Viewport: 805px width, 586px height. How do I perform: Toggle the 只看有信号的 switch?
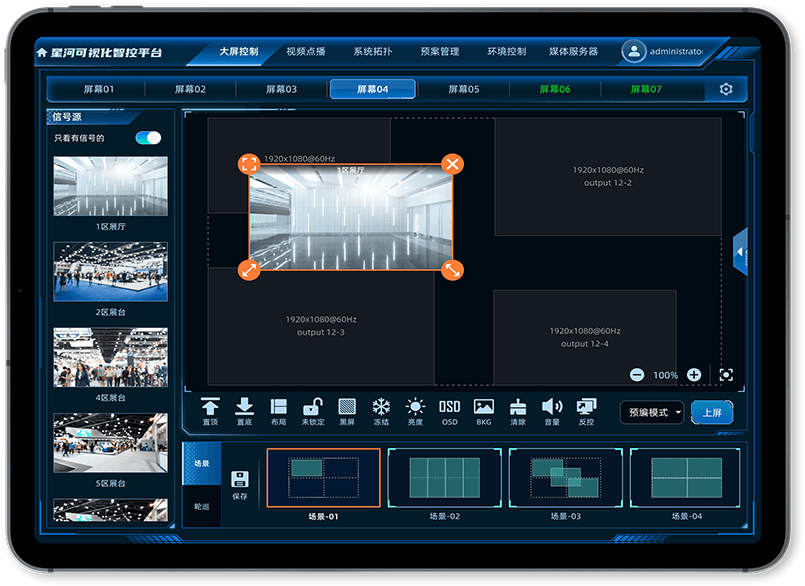click(148, 138)
